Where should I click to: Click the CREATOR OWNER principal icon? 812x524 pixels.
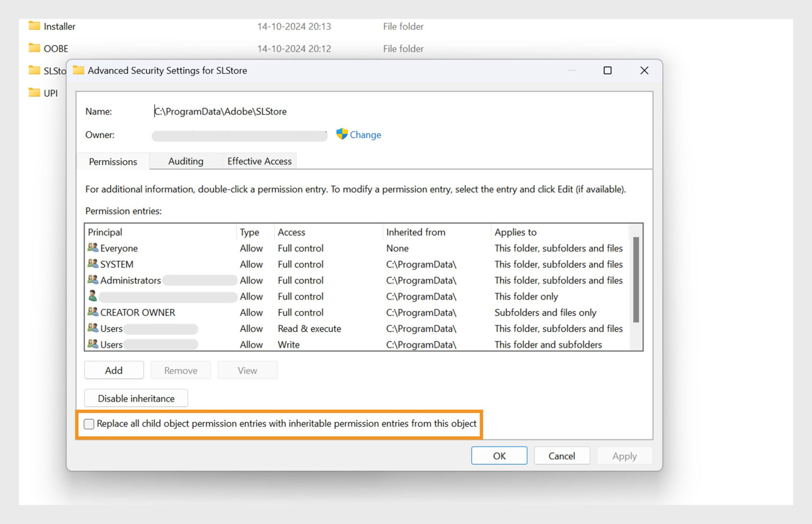[93, 312]
